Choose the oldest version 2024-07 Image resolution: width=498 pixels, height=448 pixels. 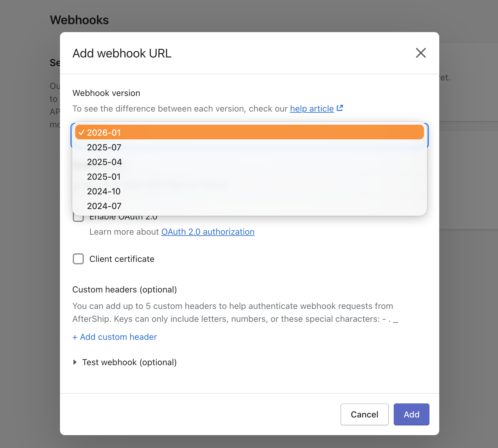[104, 206]
